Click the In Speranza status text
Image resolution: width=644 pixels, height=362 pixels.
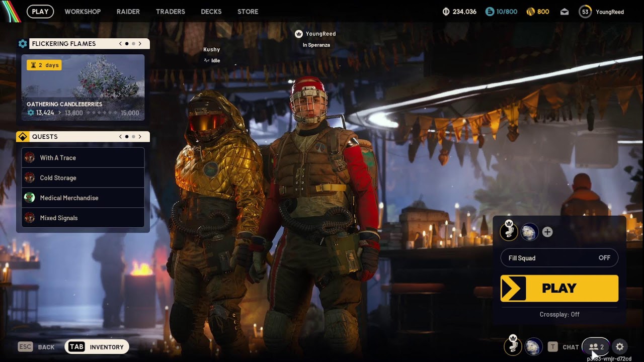(316, 45)
